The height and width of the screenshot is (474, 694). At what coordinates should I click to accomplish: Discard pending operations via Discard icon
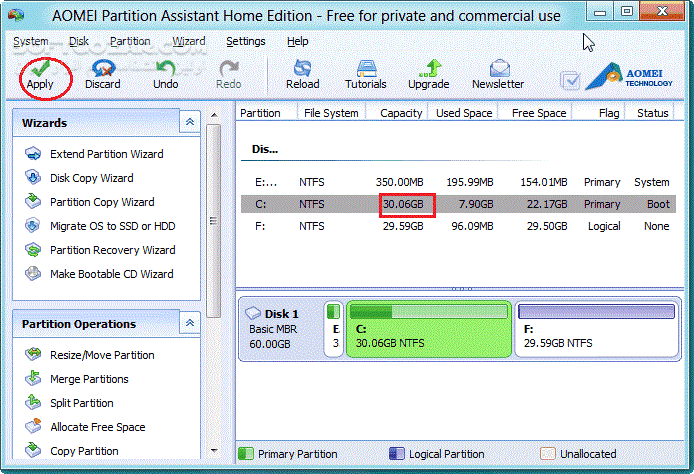[102, 75]
